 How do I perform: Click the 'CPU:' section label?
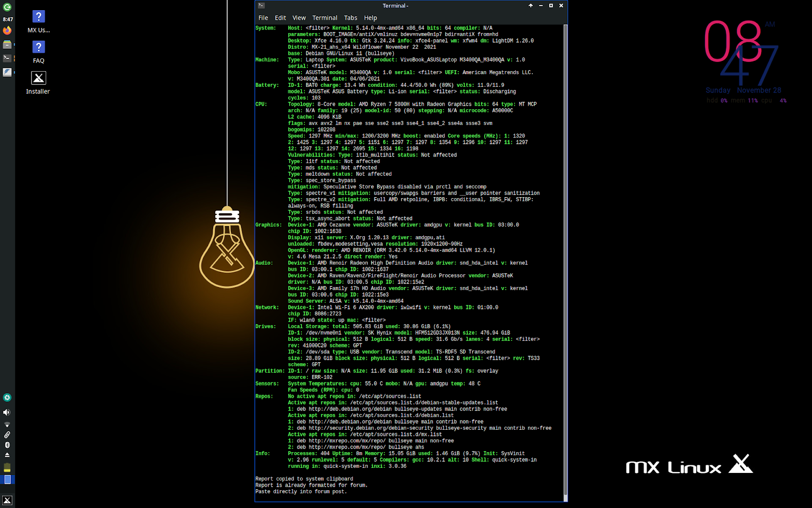(261, 104)
